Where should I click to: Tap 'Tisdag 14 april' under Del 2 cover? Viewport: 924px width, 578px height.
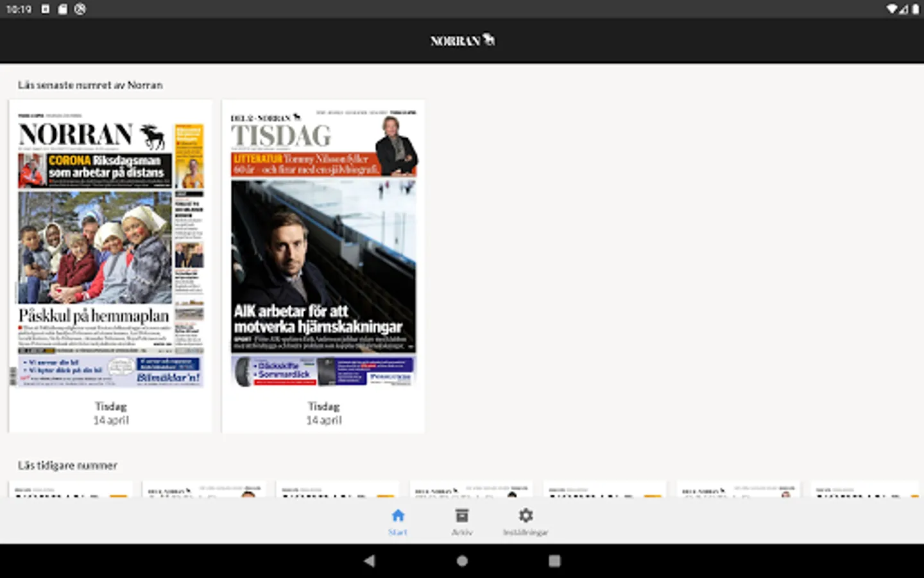pos(323,413)
